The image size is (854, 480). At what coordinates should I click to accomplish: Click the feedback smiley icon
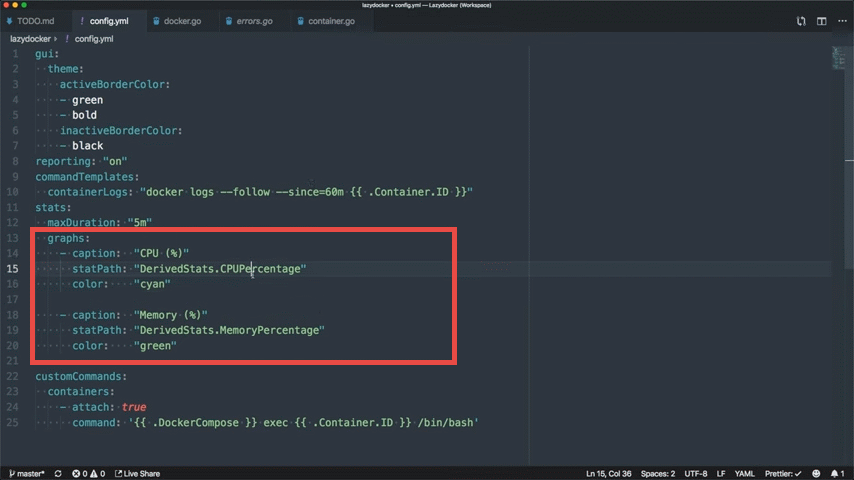[x=815, y=473]
